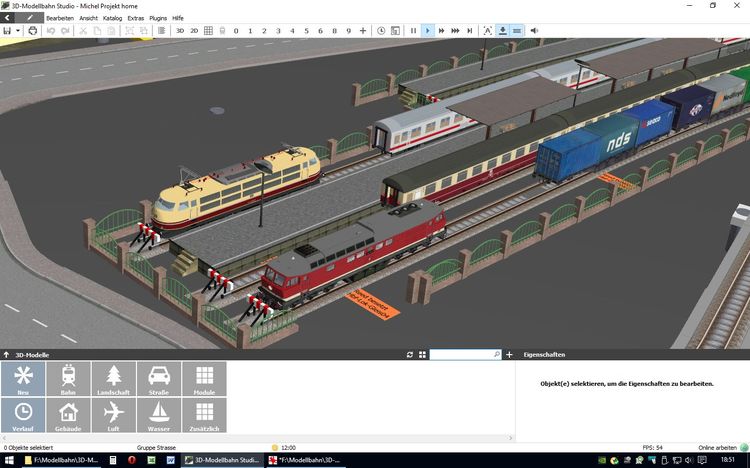
Task: Switch viewport to 3D view
Action: coord(180,31)
